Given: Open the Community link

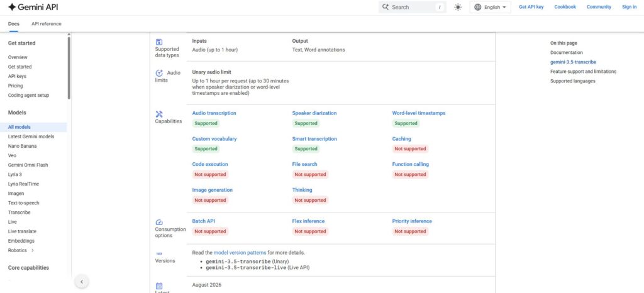Looking at the screenshot, I should pyautogui.click(x=599, y=7).
